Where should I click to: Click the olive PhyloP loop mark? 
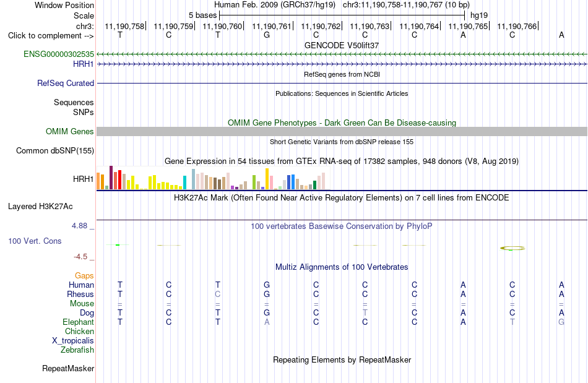[x=512, y=248]
